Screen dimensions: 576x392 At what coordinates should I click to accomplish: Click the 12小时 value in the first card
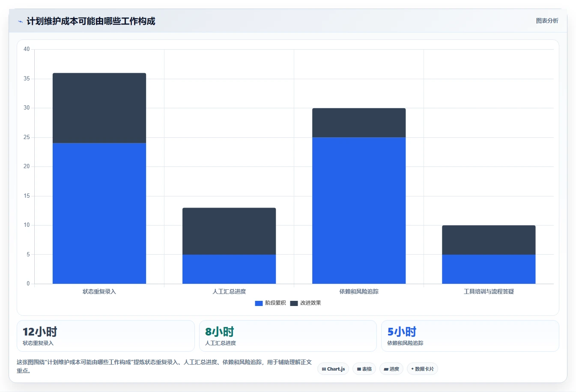(x=40, y=332)
